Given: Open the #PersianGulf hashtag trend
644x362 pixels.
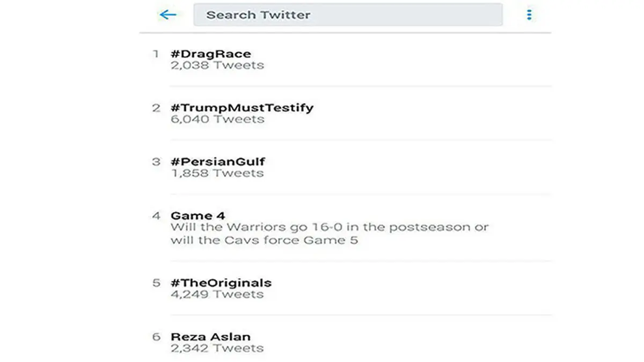Looking at the screenshot, I should 217,161.
